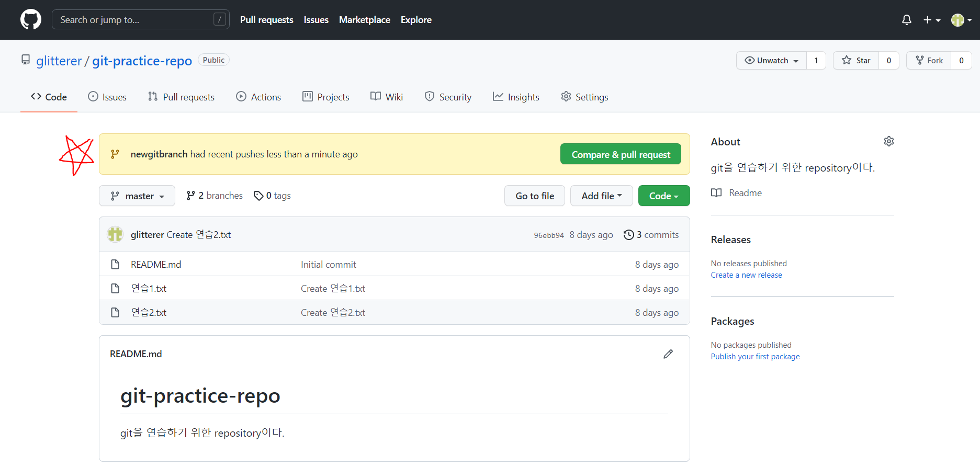Click Create a new release link
Screen dimensions: 980x467
click(x=746, y=275)
